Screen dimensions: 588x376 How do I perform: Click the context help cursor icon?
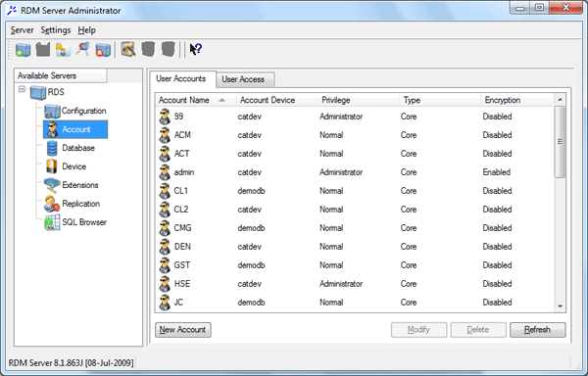(x=196, y=49)
